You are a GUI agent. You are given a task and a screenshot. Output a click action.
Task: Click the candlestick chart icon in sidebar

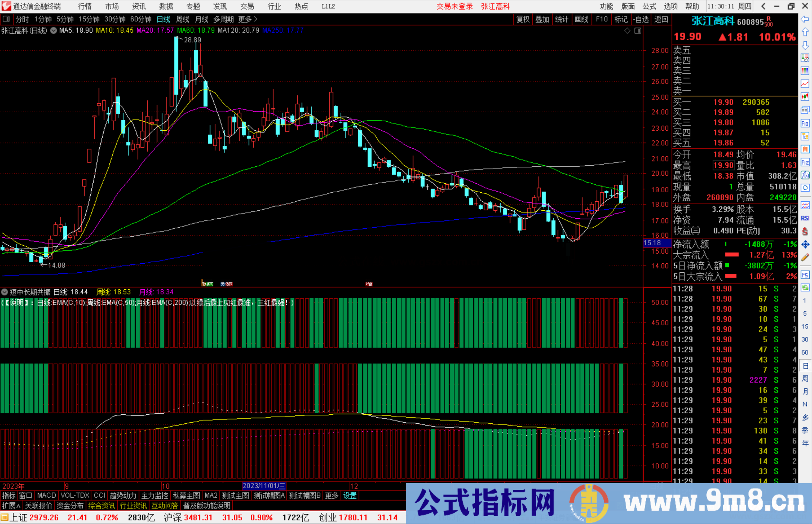[805, 97]
